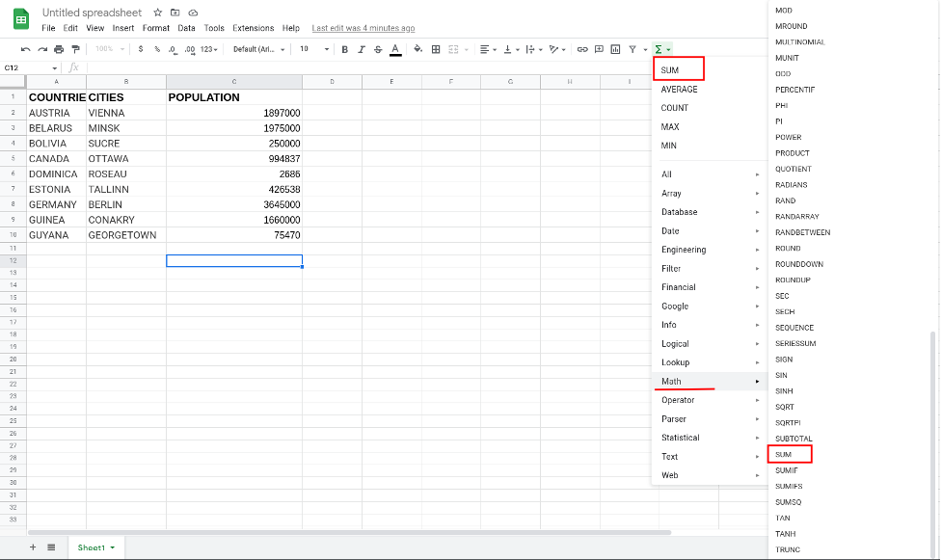
Task: Click the Merge cells icon
Action: click(453, 49)
